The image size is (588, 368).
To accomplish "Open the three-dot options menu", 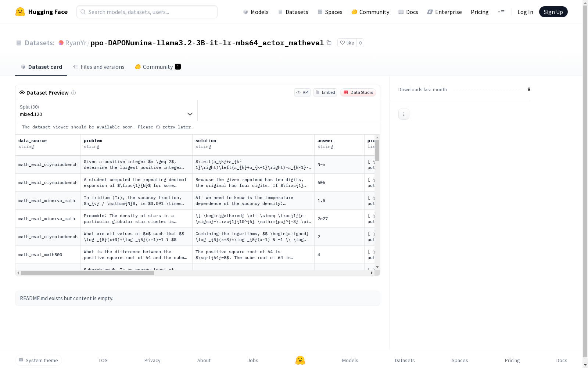I will click(404, 114).
